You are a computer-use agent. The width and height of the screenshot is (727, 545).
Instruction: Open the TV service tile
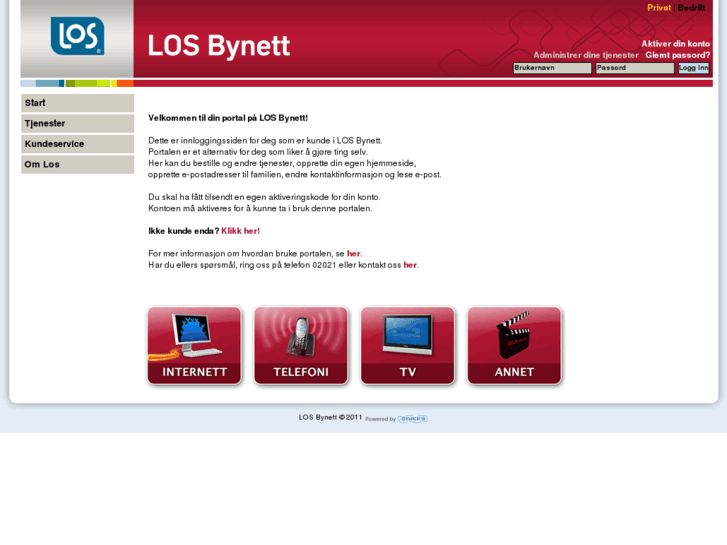pos(408,346)
